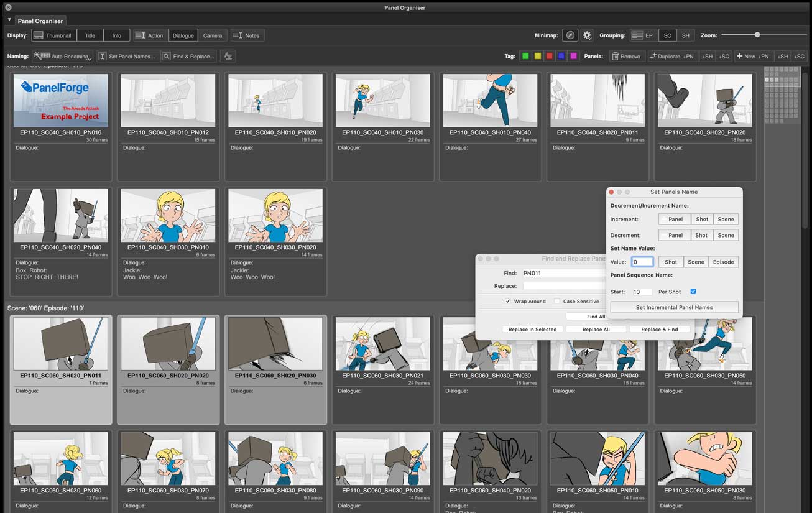
Task: Enable Case Sensitive option
Action: 557,302
